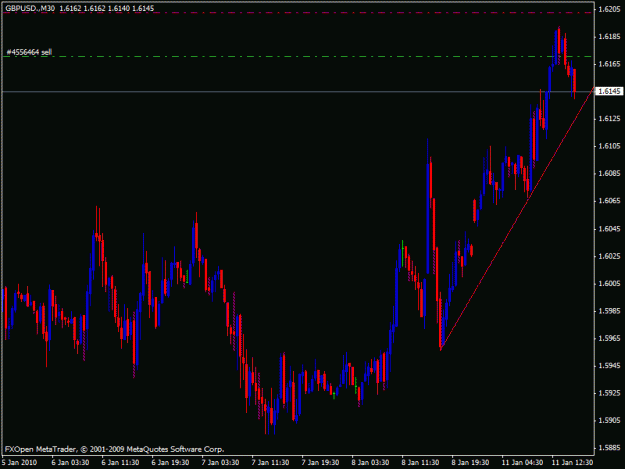Click the 8 Jan 11:30 time label

[421, 463]
